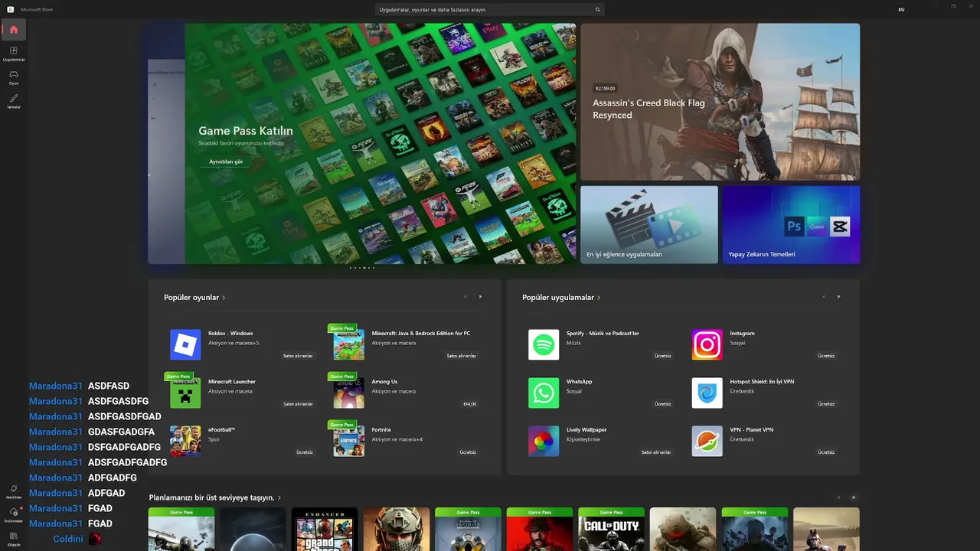The height and width of the screenshot is (551, 980).
Task: Show next page of Popüler uygulamalar
Action: coord(838,297)
